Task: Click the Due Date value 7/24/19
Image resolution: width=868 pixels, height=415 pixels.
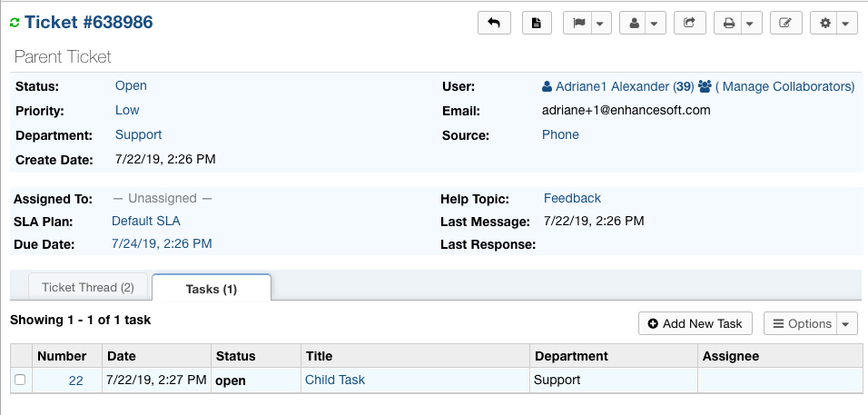Action: [162, 243]
